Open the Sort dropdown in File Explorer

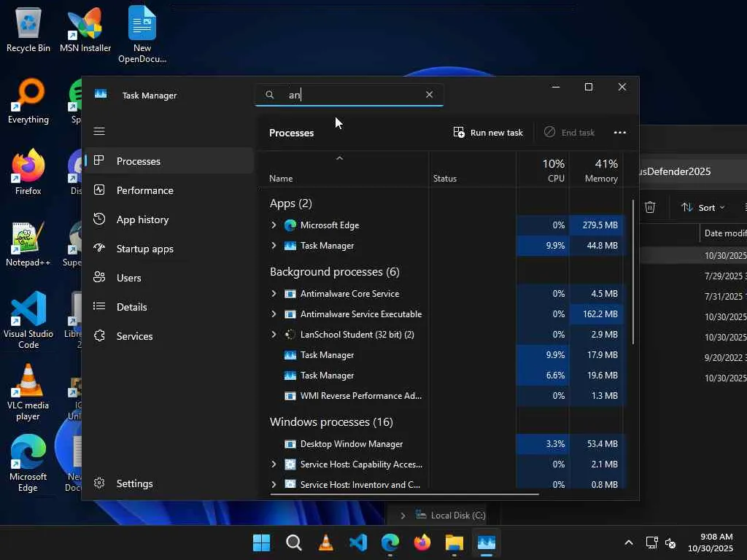[703, 207]
